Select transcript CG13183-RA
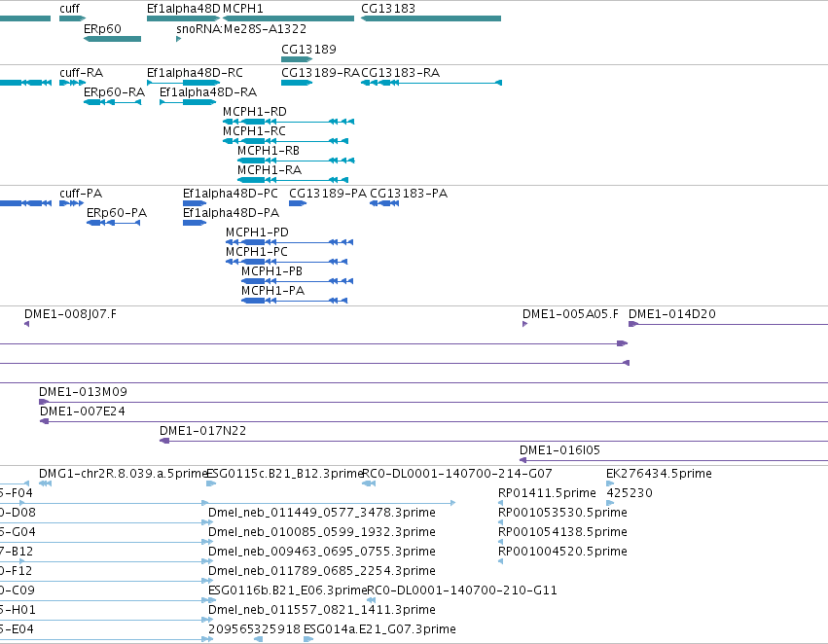 tap(431, 83)
